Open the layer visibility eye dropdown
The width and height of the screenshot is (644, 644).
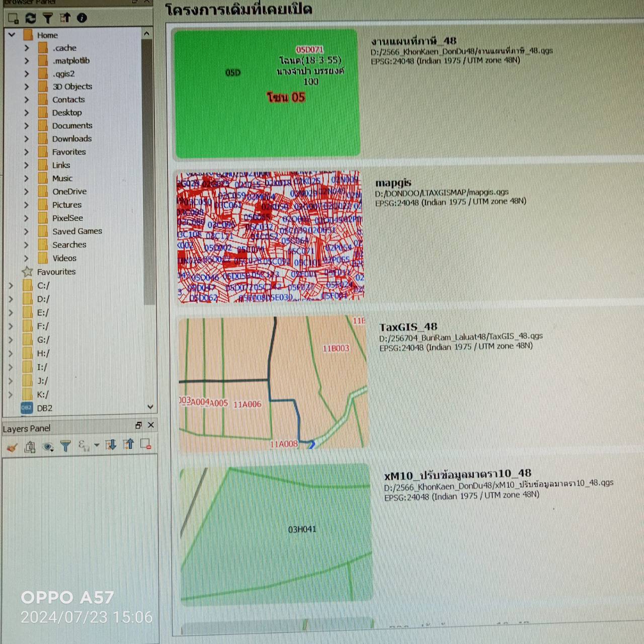[x=48, y=446]
